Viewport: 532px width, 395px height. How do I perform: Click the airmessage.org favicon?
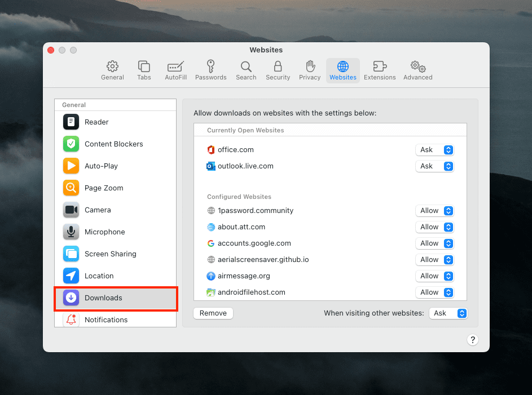[x=210, y=276]
